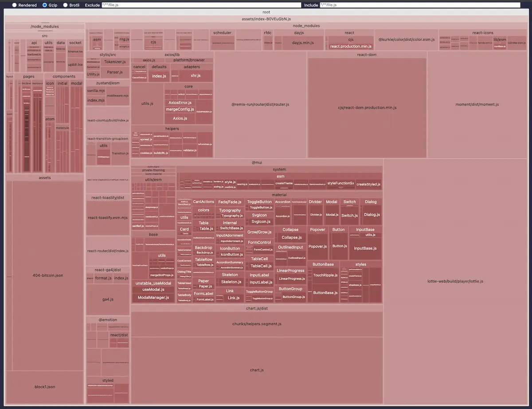This screenshot has width=532, height=409.
Task: Click the axios/lib group header
Action: [x=172, y=55]
